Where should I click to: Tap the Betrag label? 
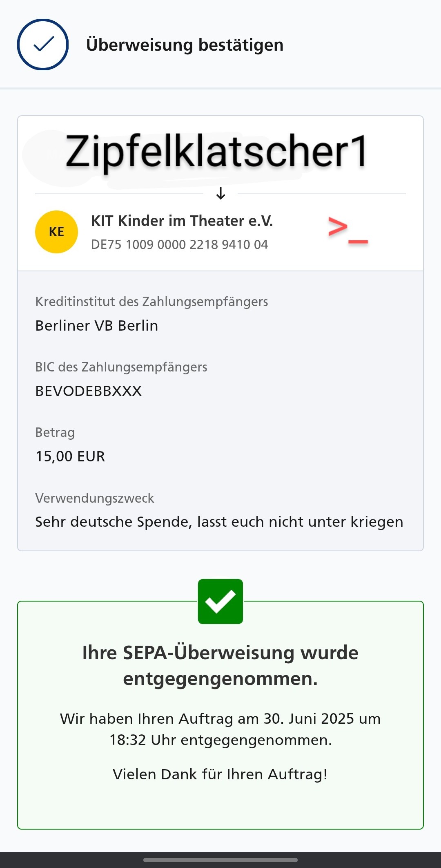click(x=55, y=432)
